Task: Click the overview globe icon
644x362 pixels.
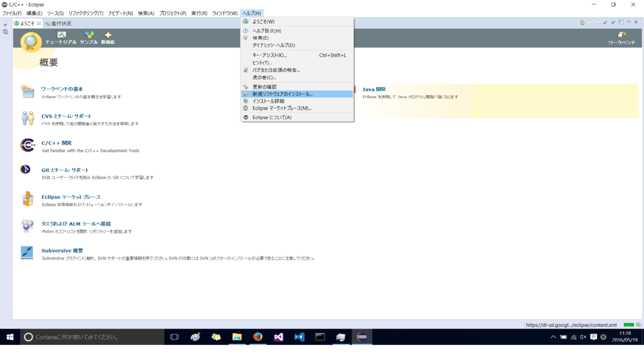Action: coord(31,41)
